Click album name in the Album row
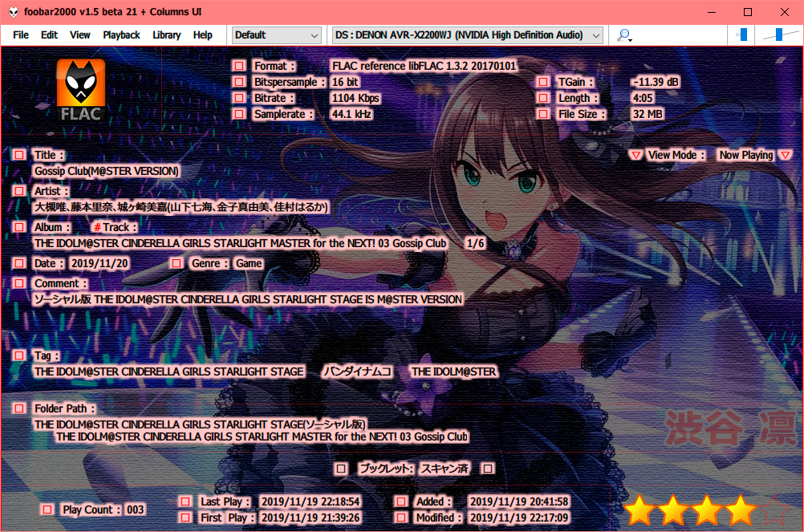Viewport: 804px width, 532px height. [x=240, y=243]
